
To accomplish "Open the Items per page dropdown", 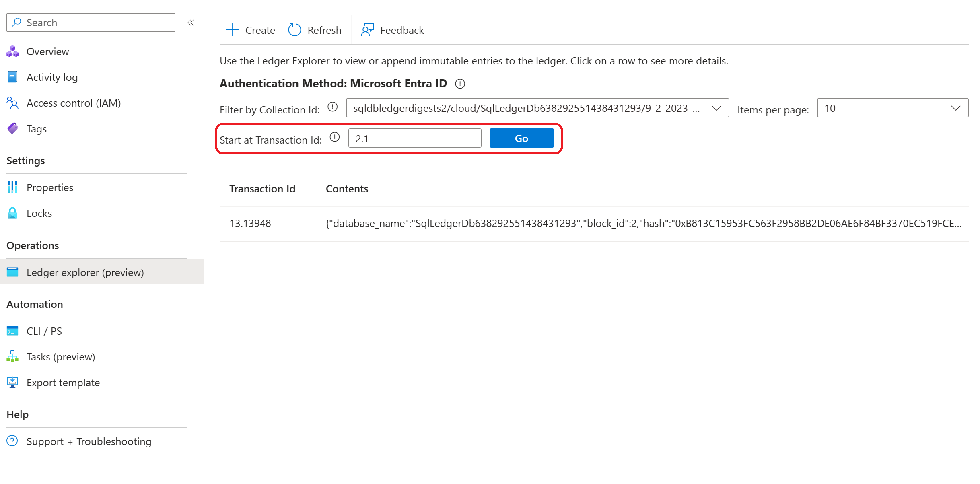I will click(x=892, y=108).
